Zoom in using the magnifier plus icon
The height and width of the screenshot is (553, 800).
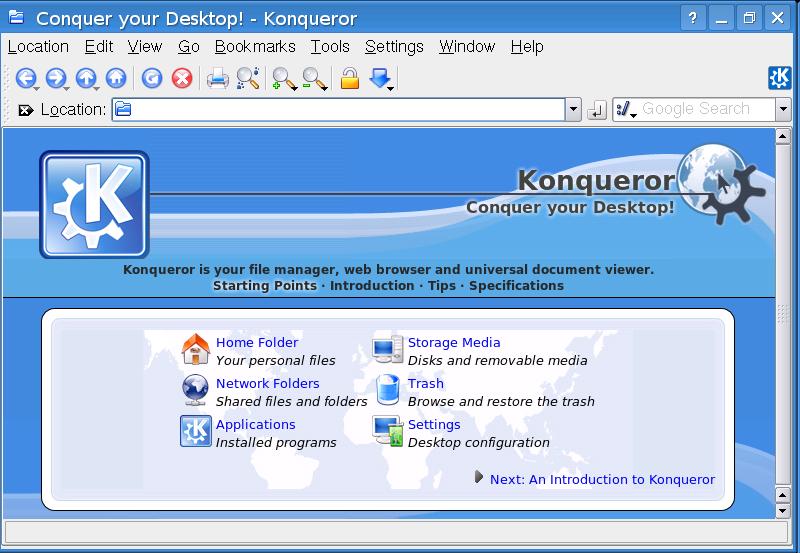[x=282, y=79]
